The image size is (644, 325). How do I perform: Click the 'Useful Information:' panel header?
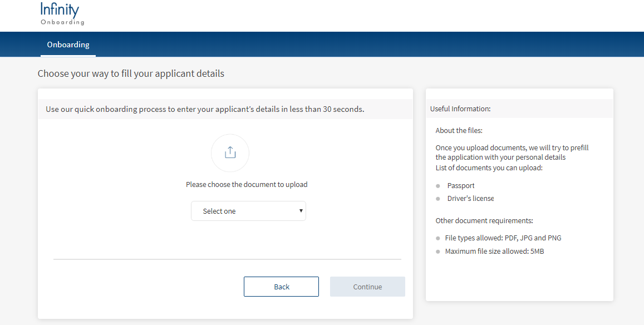point(460,109)
